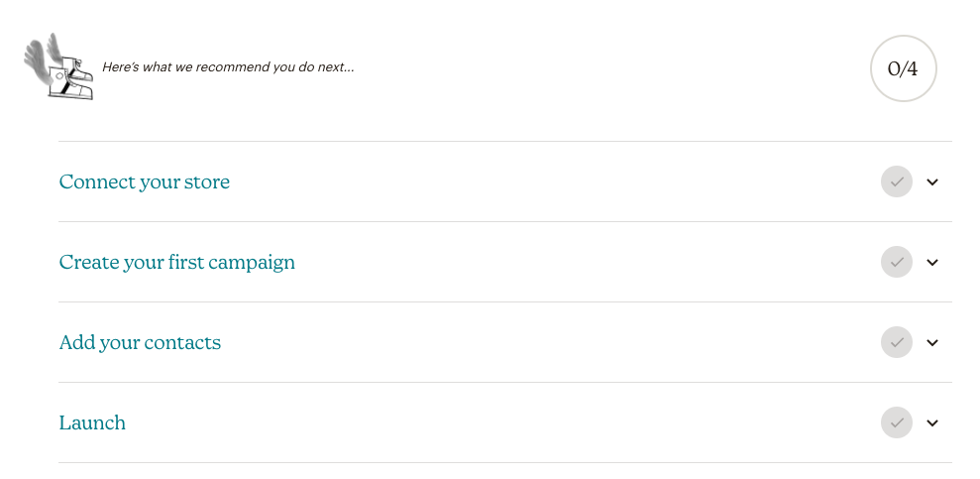
Task: Click the recommendation text beside the sneaker
Action: tap(228, 67)
